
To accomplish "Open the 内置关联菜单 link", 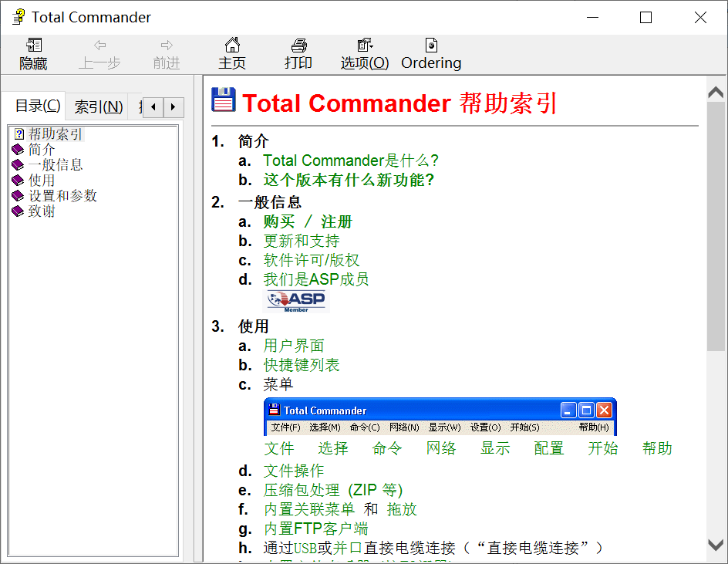I will (309, 510).
